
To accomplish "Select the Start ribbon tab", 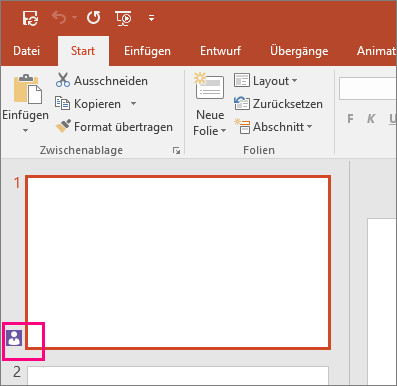I will tap(83, 51).
